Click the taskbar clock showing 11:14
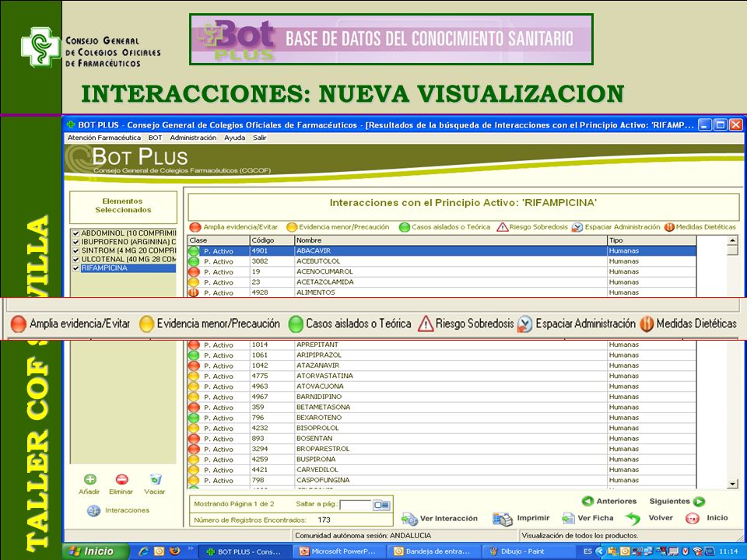Image resolution: width=747 pixels, height=560 pixels. 729,551
